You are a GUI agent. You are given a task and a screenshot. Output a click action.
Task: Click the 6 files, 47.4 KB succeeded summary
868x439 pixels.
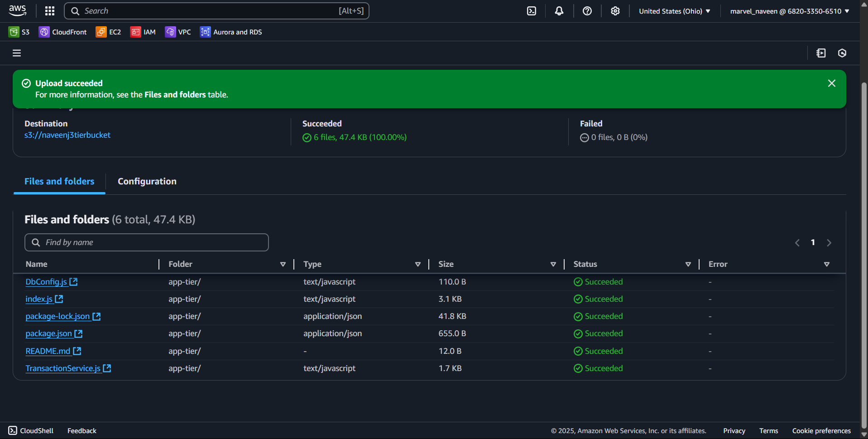point(355,137)
